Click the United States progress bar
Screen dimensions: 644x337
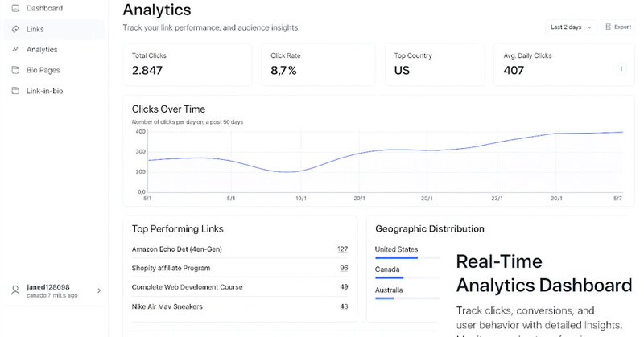(407, 258)
